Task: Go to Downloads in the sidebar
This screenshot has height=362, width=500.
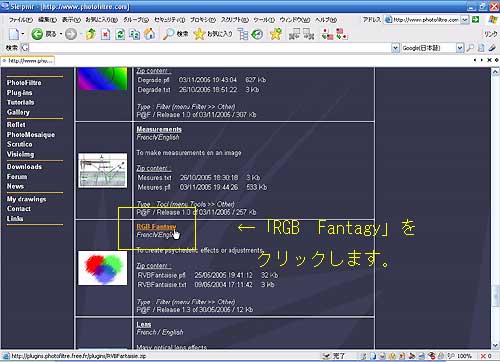Action: pos(24,167)
